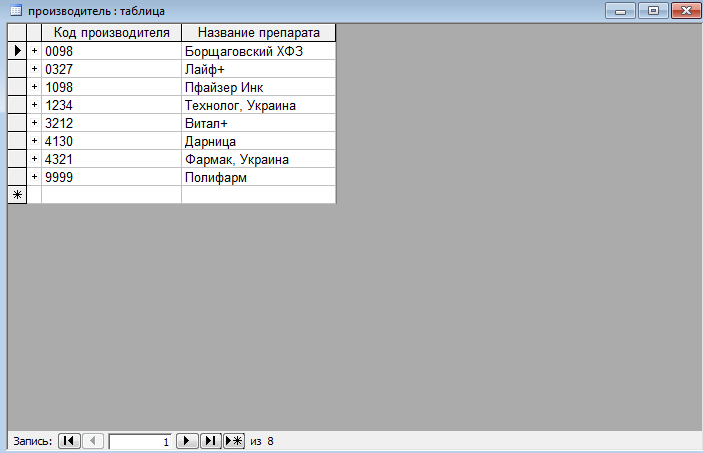Click cell Полифарм
Viewport: 703px width, 453px height.
click(259, 176)
